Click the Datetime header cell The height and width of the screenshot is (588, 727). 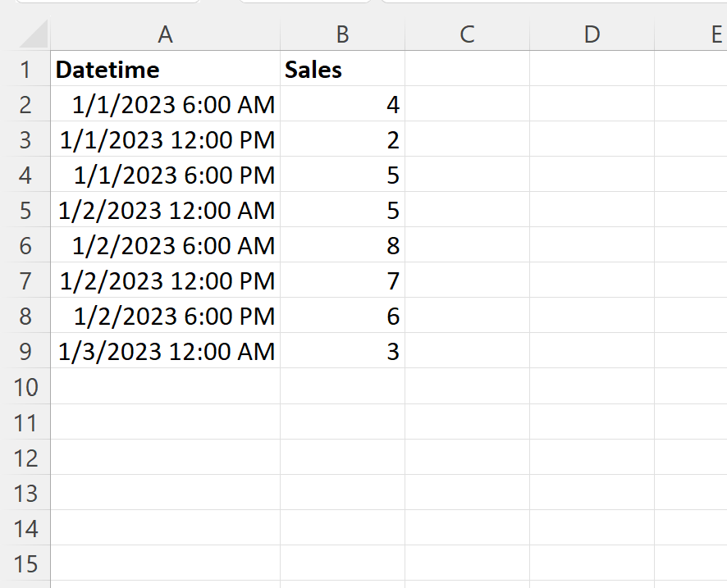coord(165,70)
